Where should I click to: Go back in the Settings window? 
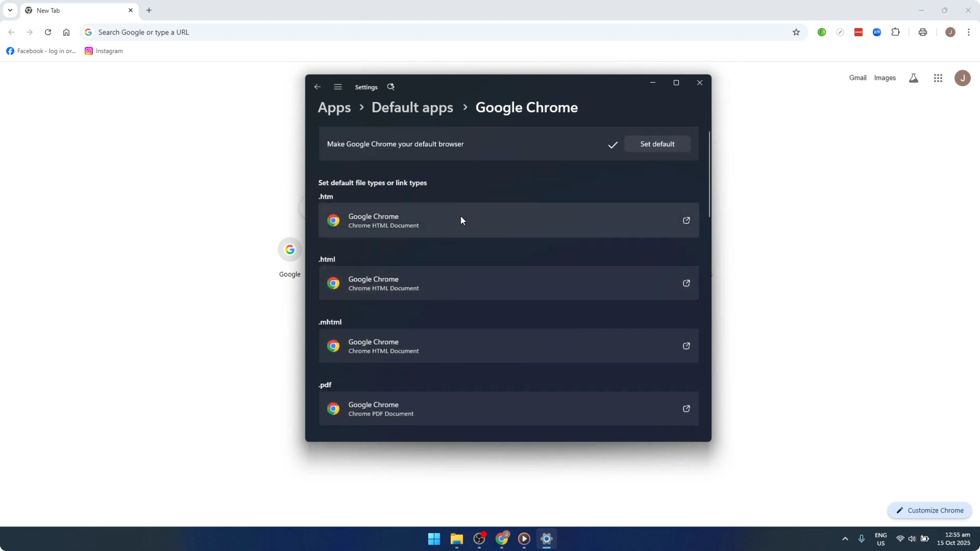pyautogui.click(x=317, y=87)
